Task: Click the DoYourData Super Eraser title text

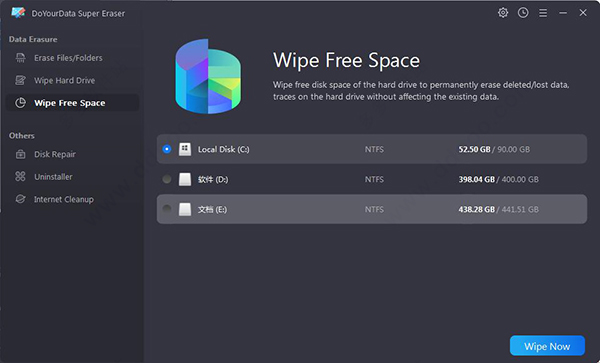Action: pos(78,13)
